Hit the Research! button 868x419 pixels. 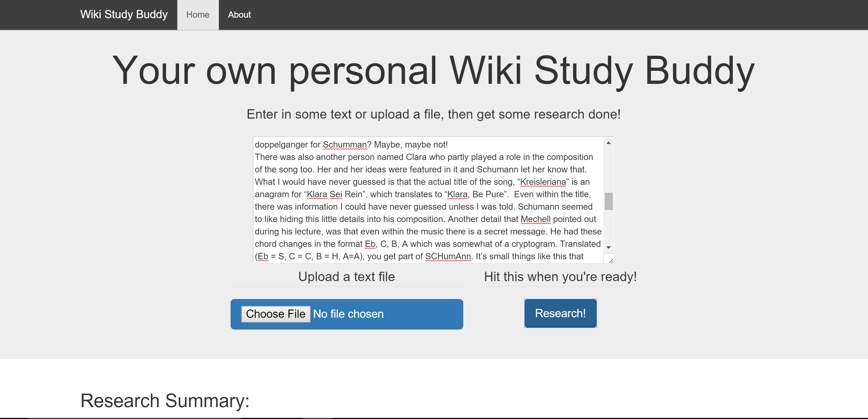pyautogui.click(x=560, y=313)
